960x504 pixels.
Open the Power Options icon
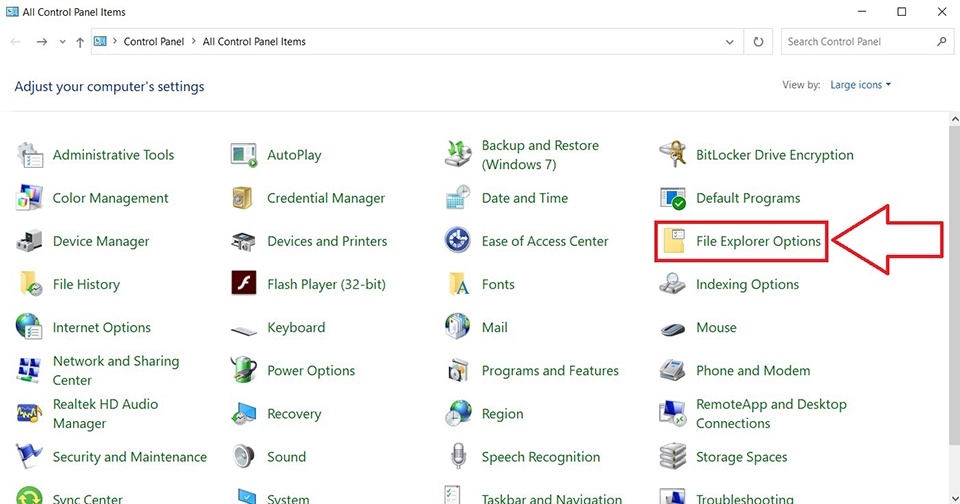point(244,370)
